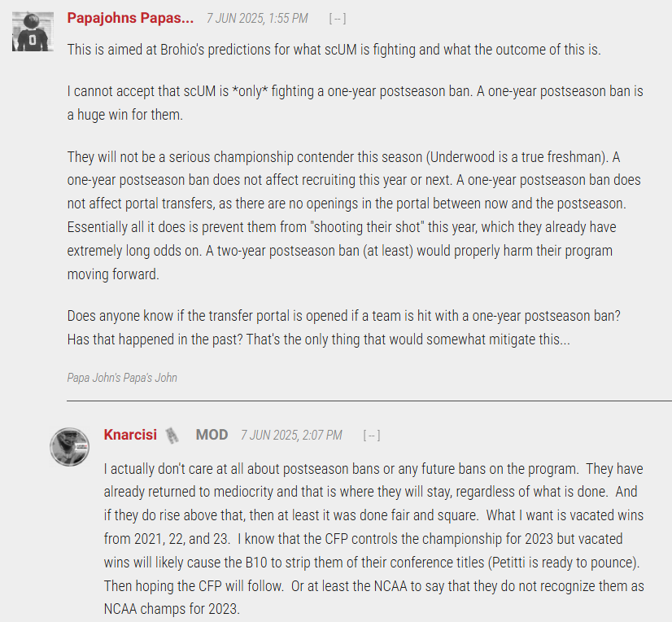Click the text "a huge win for them"

(x=124, y=115)
